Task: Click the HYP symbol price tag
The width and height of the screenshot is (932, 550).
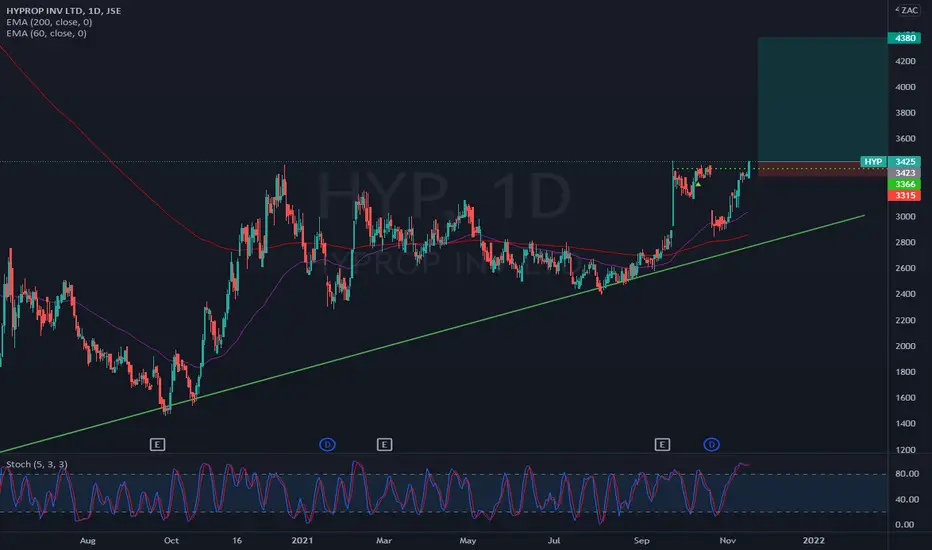Action: 873,162
